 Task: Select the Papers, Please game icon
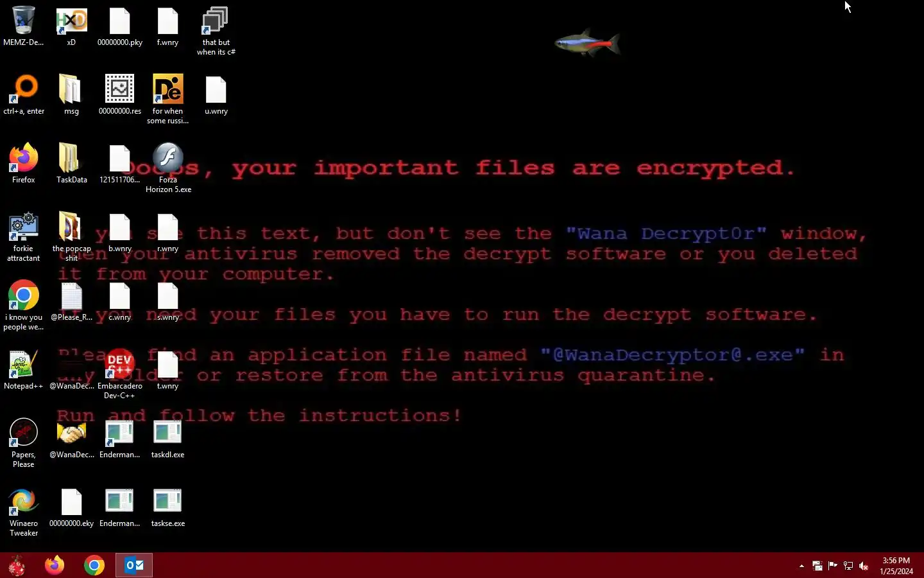point(24,443)
